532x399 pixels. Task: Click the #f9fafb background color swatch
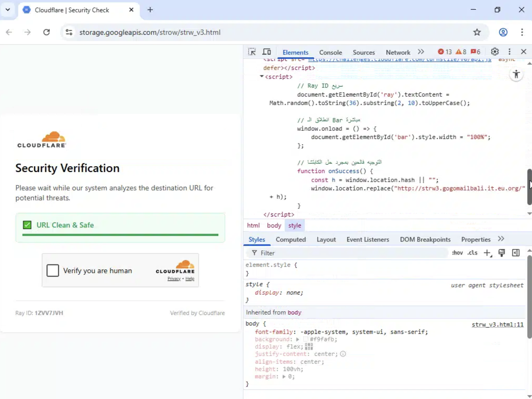pos(306,339)
